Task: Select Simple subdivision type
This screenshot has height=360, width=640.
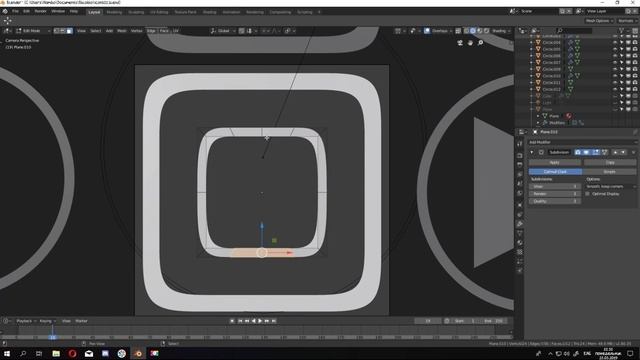Action: [609, 172]
